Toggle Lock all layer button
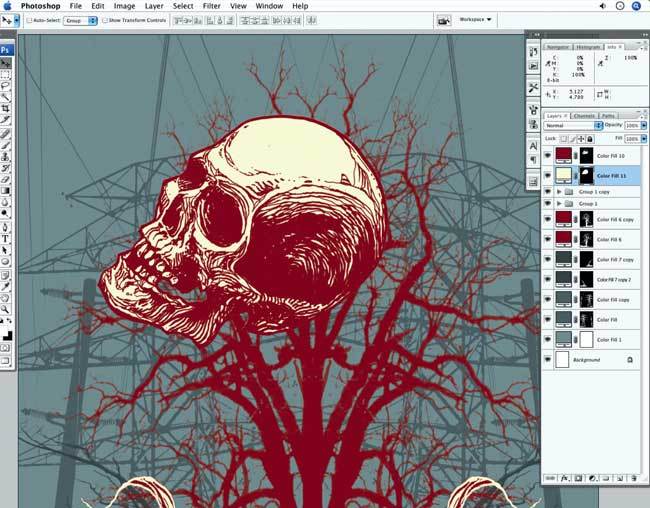 pyautogui.click(x=590, y=139)
